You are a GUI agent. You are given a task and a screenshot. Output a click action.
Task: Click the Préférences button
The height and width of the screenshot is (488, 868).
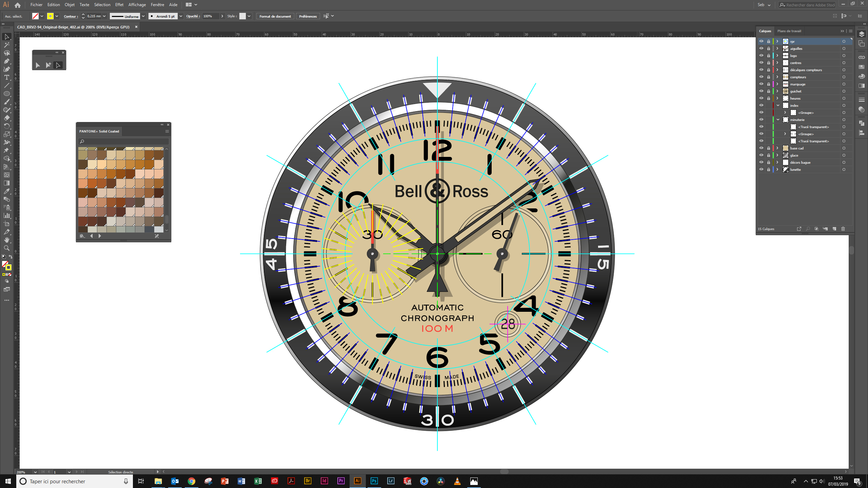click(308, 16)
